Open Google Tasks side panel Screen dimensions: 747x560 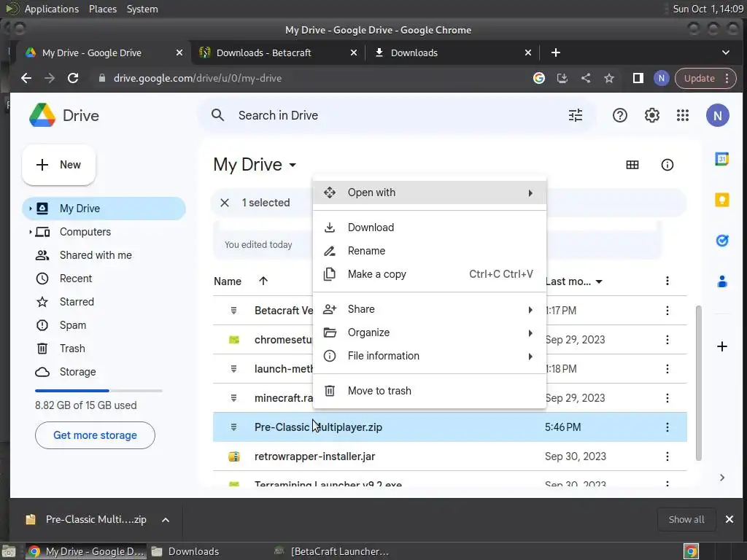[721, 241]
